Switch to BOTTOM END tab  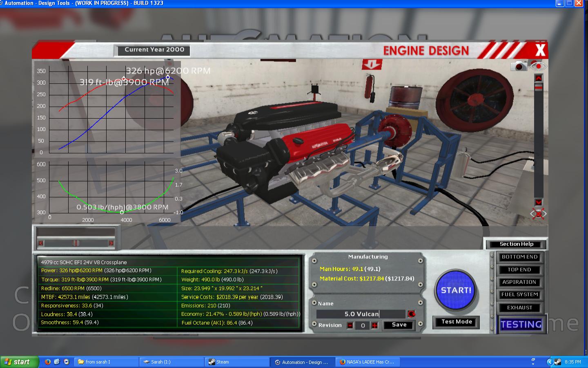pyautogui.click(x=519, y=257)
